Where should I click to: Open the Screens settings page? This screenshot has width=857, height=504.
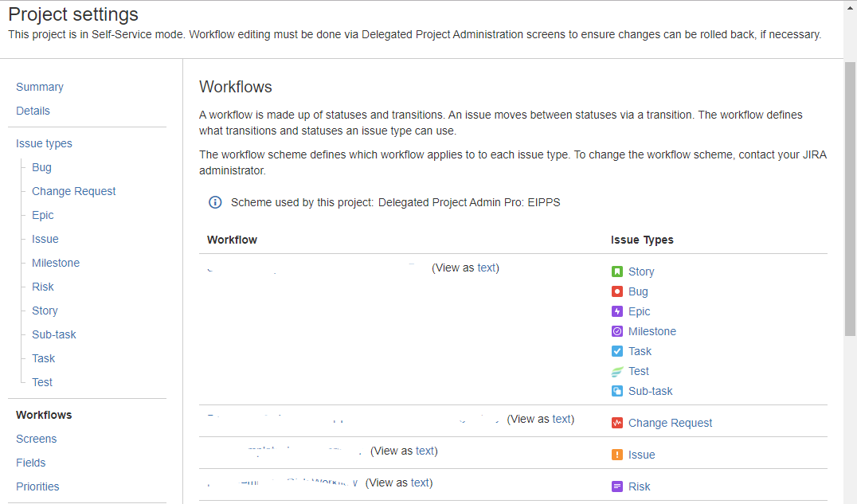pos(36,439)
